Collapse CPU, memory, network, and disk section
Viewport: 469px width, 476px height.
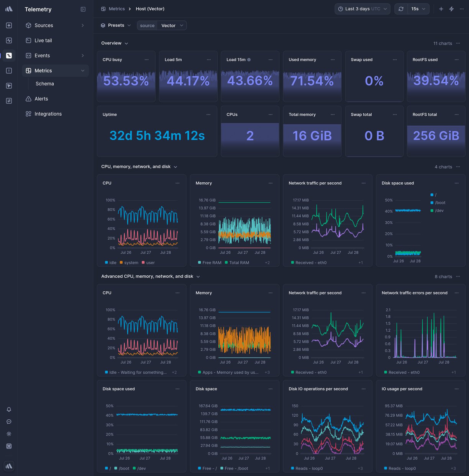(x=175, y=167)
